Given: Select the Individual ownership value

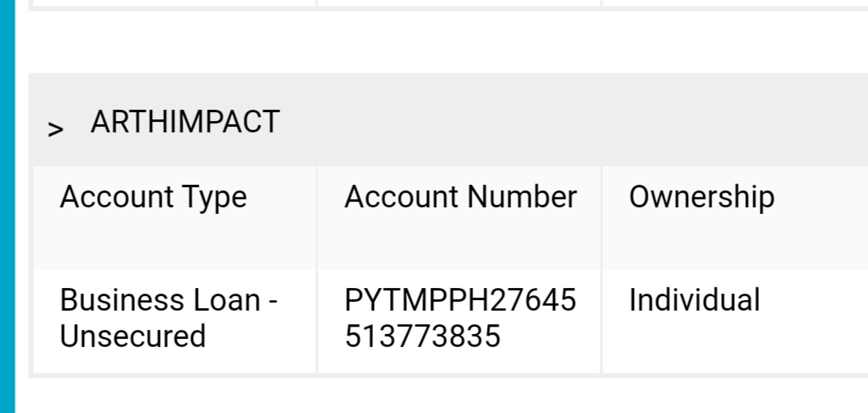Looking at the screenshot, I should click(694, 301).
